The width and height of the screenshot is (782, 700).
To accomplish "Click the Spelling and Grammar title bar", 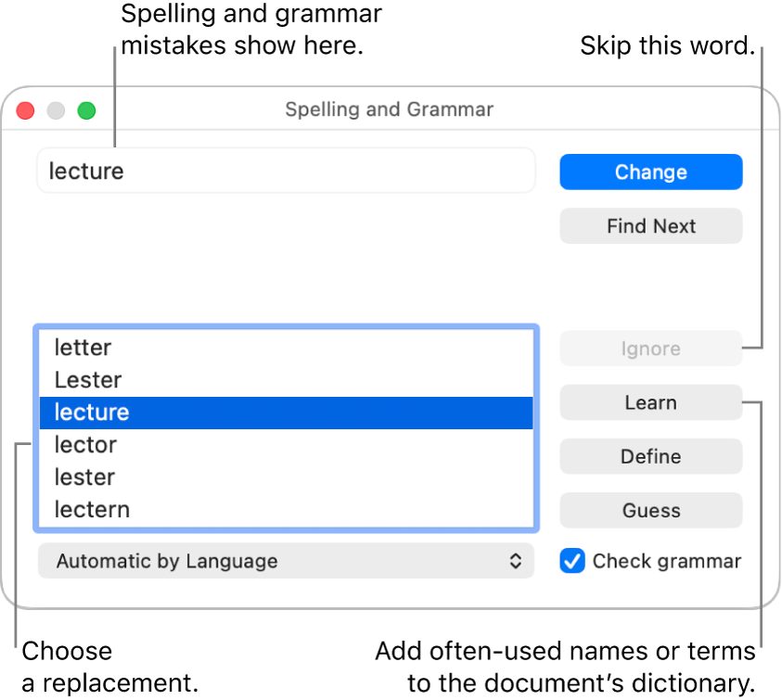I will (389, 109).
